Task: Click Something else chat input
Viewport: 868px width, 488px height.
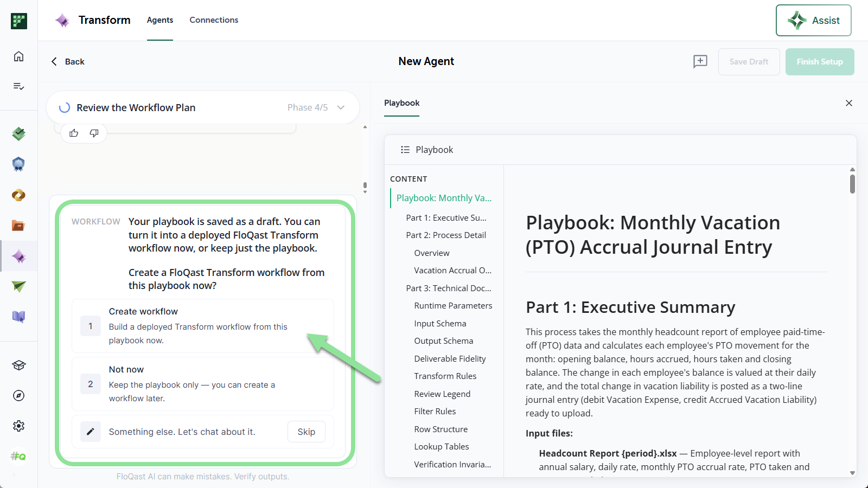Action: tap(182, 432)
